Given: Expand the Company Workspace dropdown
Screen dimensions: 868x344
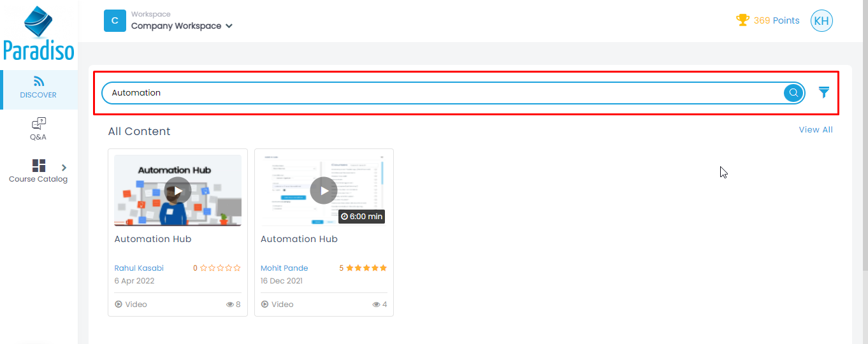Looking at the screenshot, I should click(x=229, y=26).
